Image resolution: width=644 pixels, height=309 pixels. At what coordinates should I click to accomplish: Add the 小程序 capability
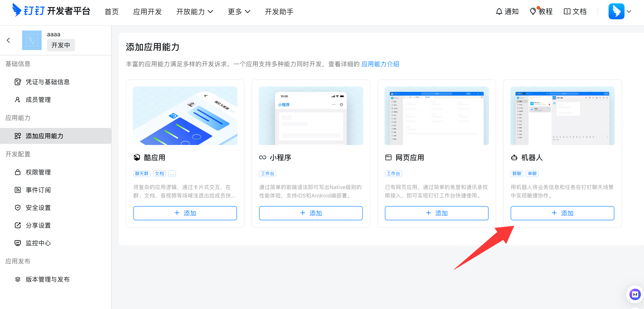311,213
